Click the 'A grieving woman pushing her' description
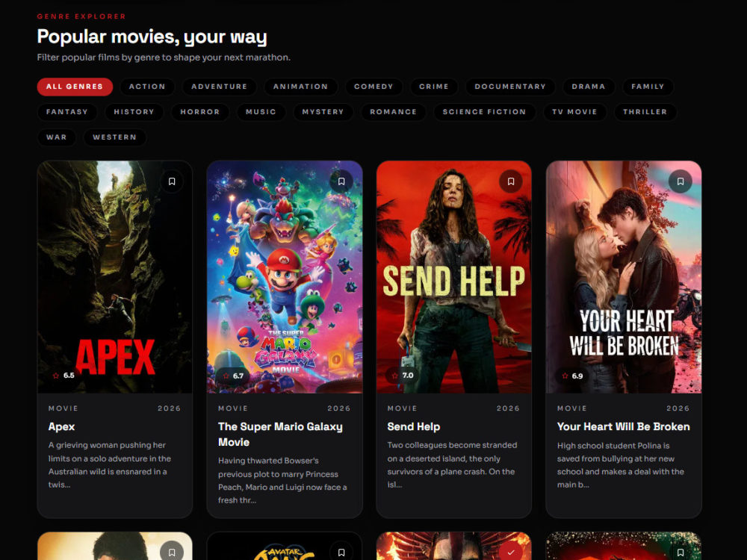747x560 pixels. [x=110, y=464]
